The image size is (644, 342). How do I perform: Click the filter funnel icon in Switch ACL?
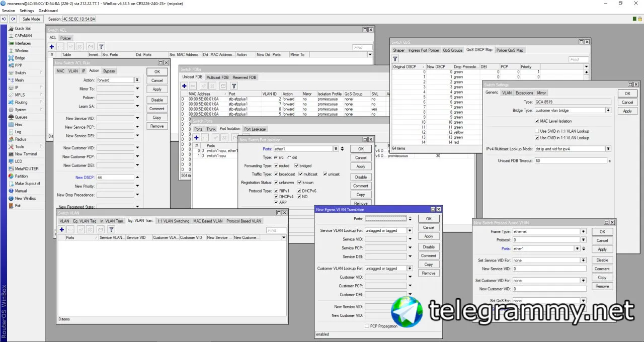click(101, 46)
